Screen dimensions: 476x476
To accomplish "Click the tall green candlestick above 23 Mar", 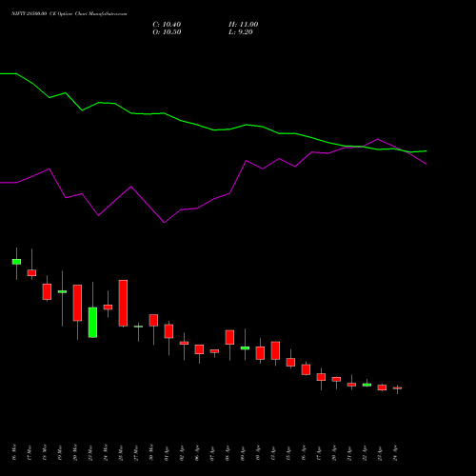I will 92,322.
